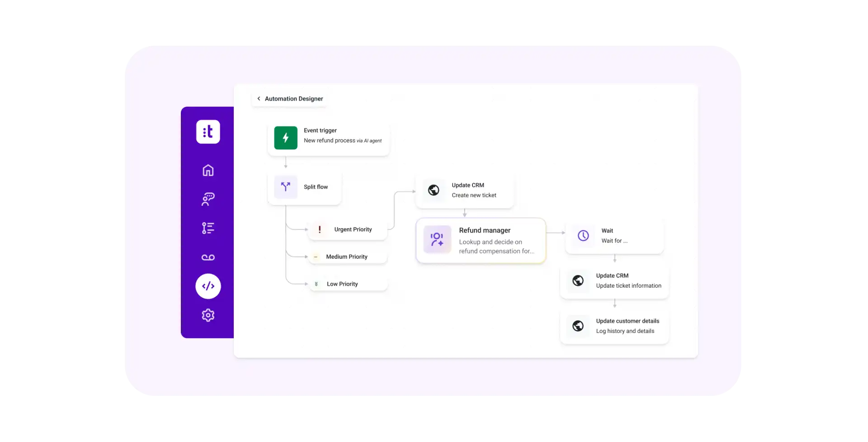Open the task list icon in sidebar
The image size is (868, 442).
(x=208, y=228)
